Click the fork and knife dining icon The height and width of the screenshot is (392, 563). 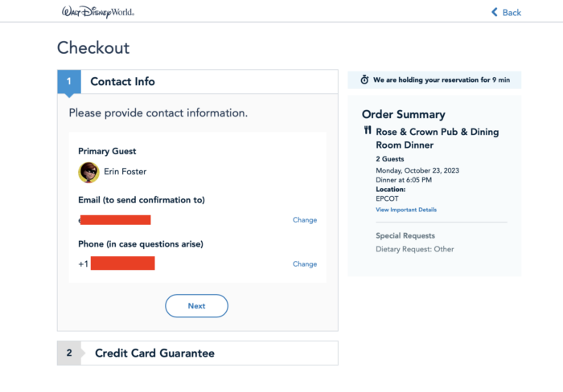click(368, 130)
